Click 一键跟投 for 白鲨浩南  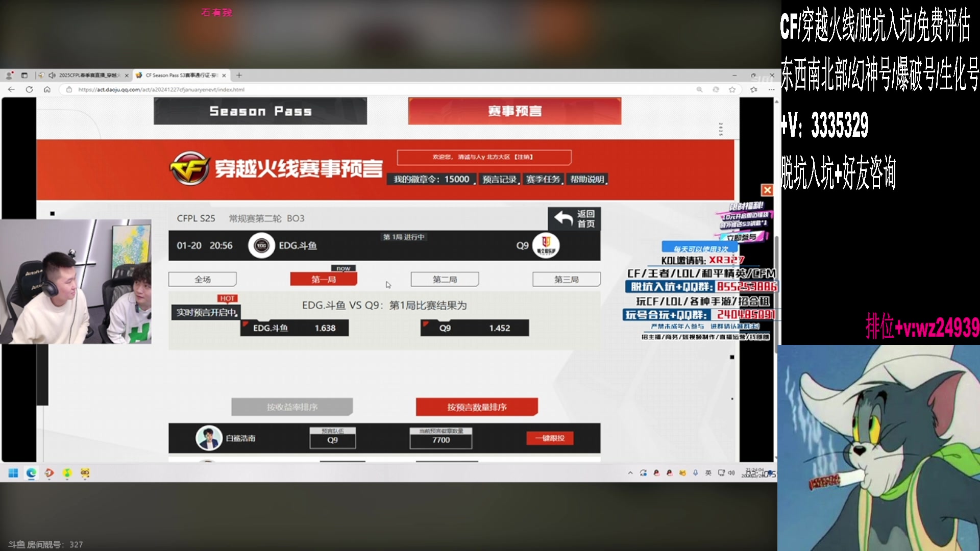click(x=550, y=438)
